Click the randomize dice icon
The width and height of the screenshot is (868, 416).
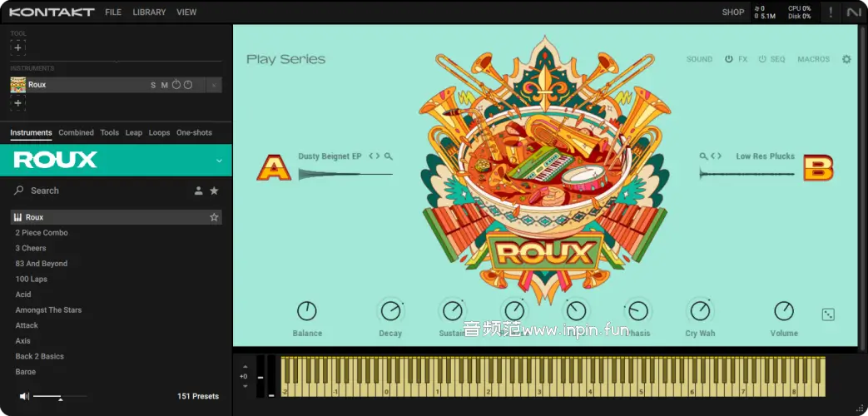pyautogui.click(x=828, y=314)
